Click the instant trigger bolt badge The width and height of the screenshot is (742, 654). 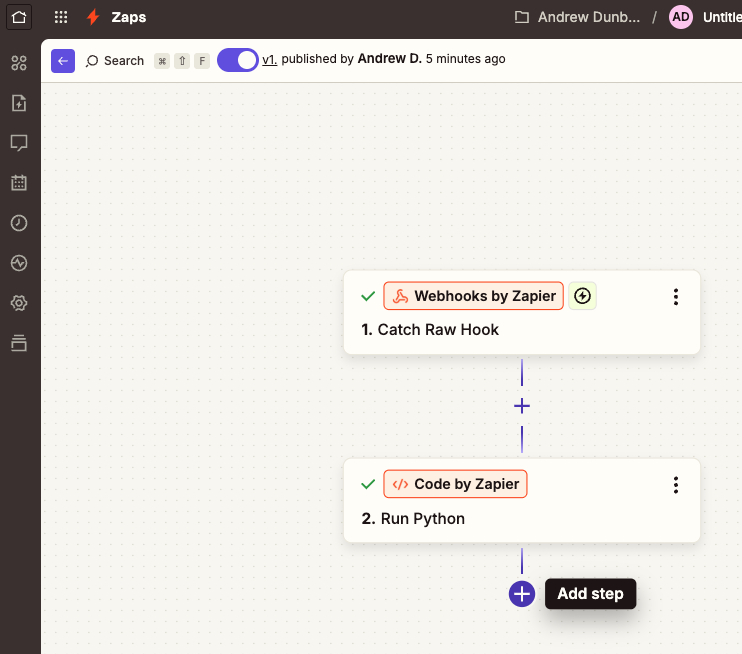(582, 296)
